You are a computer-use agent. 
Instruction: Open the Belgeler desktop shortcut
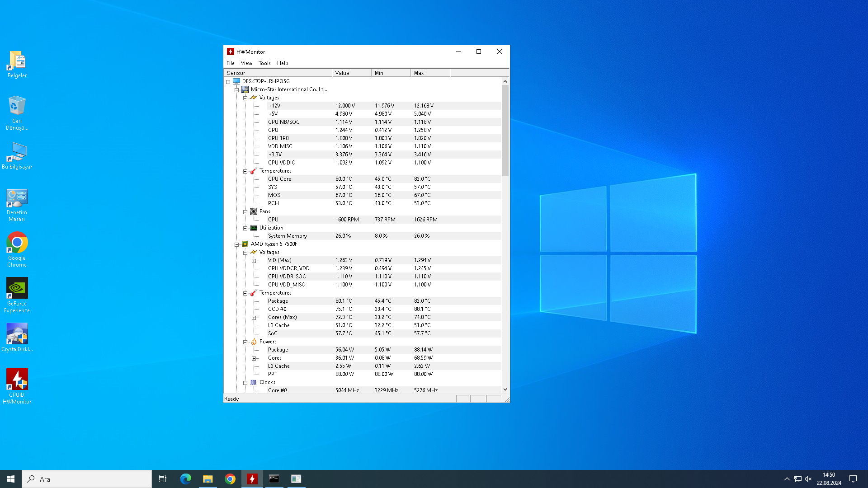point(17,65)
